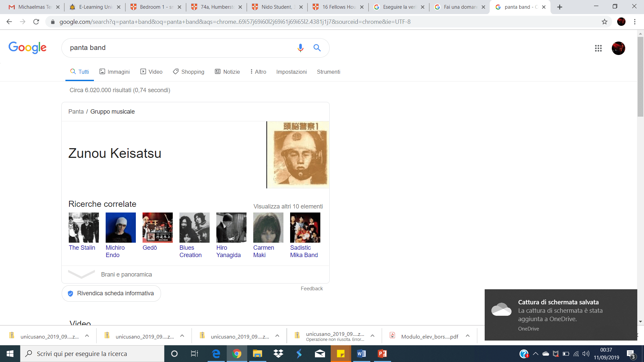The width and height of the screenshot is (644, 362).
Task: Expand the Brani e panoramica section
Action: (x=81, y=274)
